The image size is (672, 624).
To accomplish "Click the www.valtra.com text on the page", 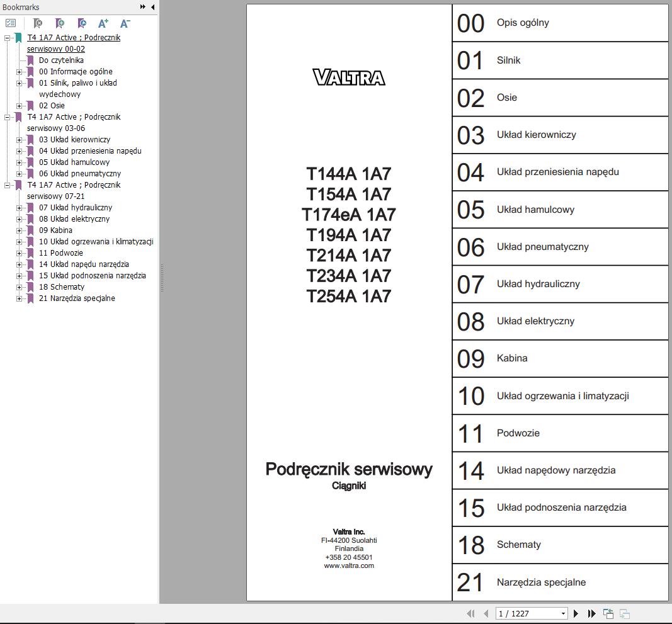I will 349,565.
